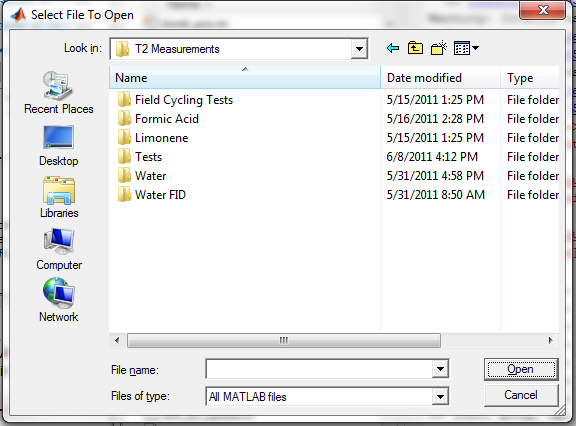
Task: Click the MATLAB logo in title bar
Action: 18,15
